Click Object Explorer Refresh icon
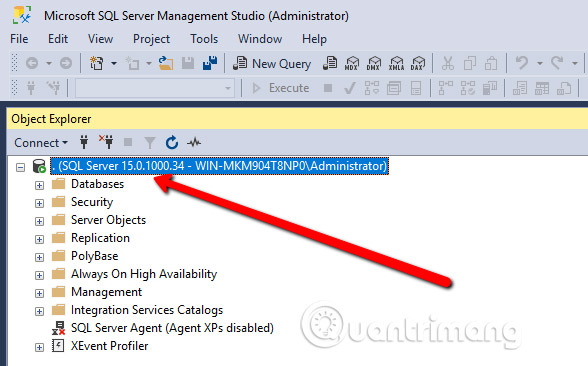 pos(172,142)
